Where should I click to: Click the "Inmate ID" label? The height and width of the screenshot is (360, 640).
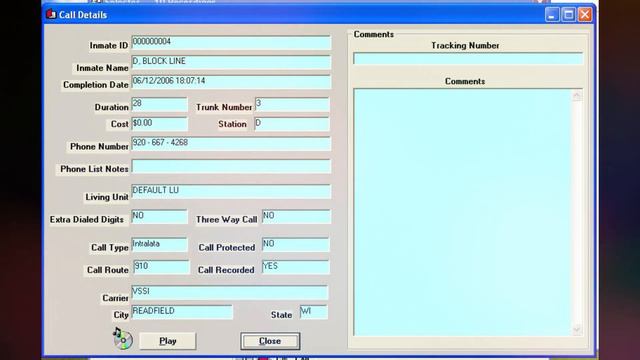(x=109, y=45)
